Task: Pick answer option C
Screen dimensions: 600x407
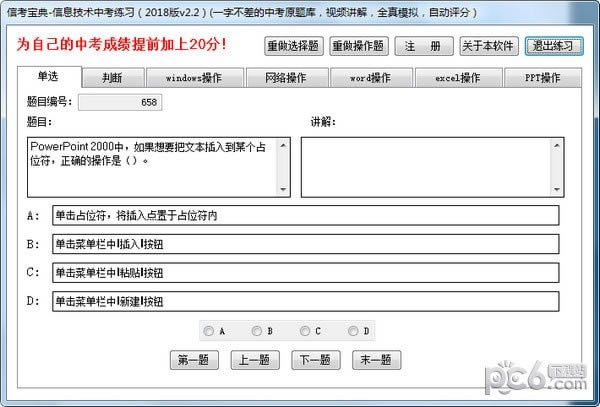Action: (x=304, y=331)
